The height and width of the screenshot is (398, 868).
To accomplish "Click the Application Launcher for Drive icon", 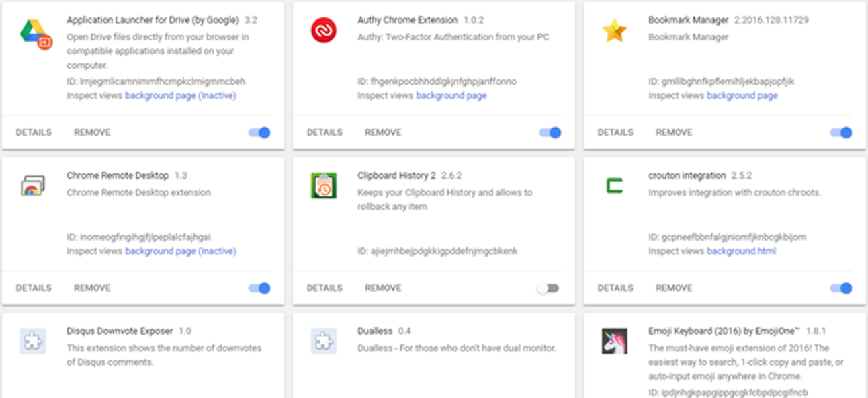I will pos(35,35).
